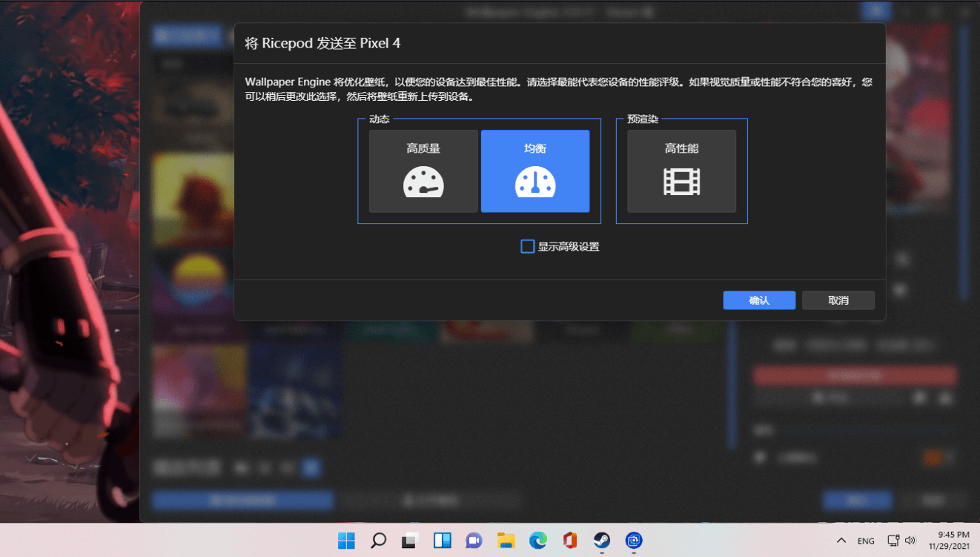Image resolution: width=980 pixels, height=557 pixels.
Task: Open the Office taskbar icon
Action: coord(570,541)
